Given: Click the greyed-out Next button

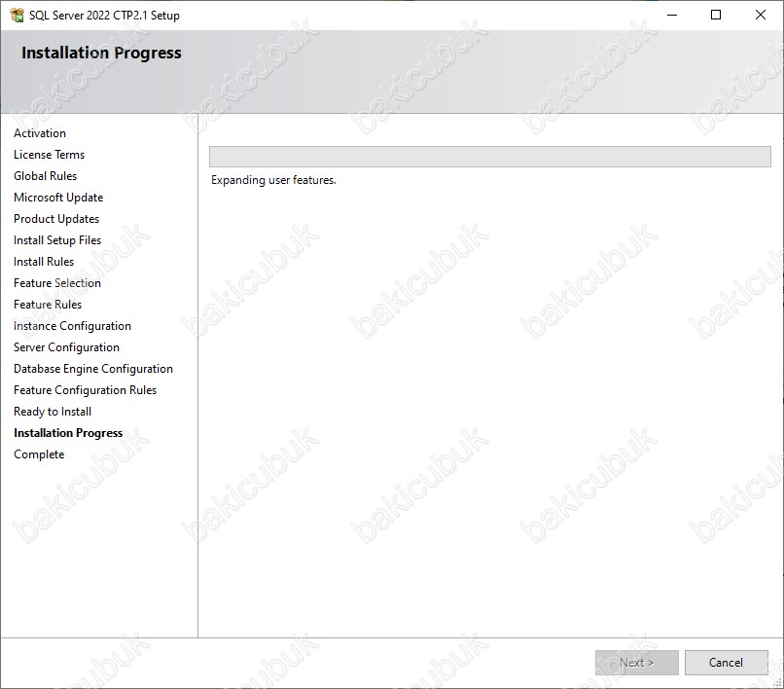Looking at the screenshot, I should point(636,663).
